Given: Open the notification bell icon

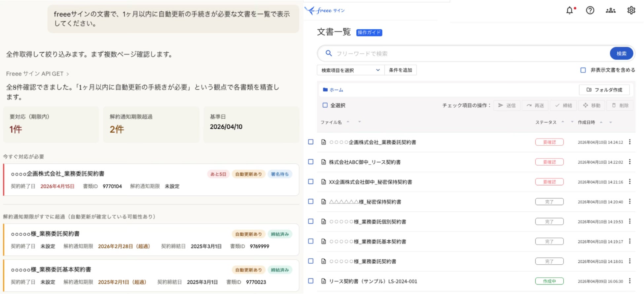Looking at the screenshot, I should 570,11.
